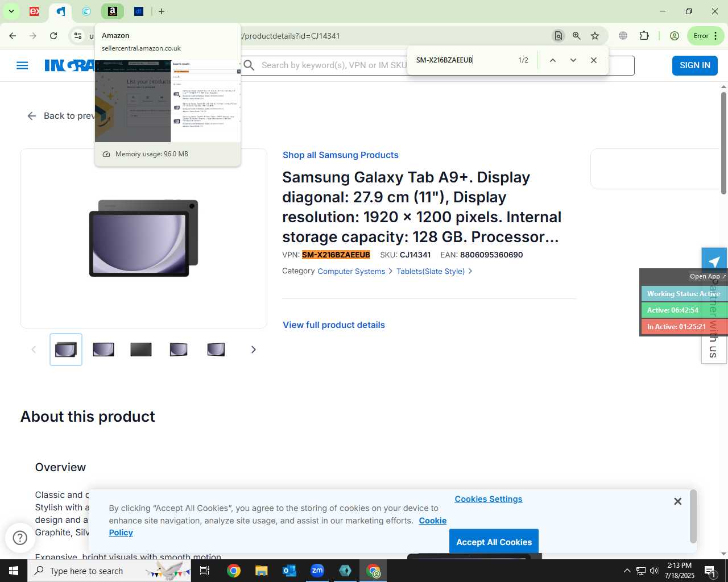
Task: Open the Windows Start menu
Action: (14, 571)
